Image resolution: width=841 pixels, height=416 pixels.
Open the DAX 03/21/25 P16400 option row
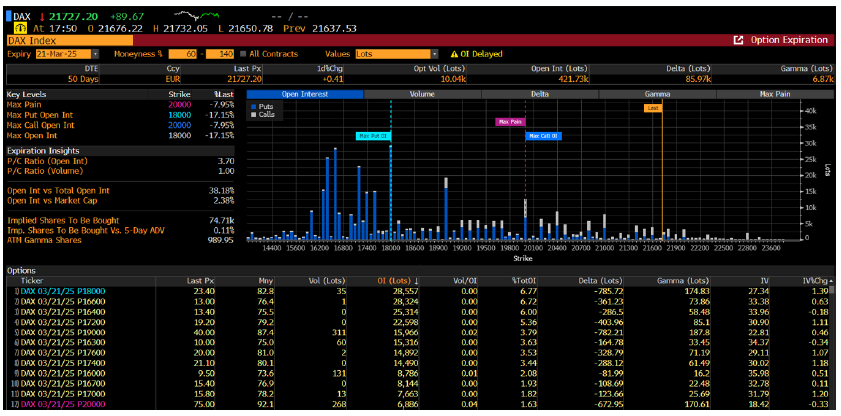point(418,311)
